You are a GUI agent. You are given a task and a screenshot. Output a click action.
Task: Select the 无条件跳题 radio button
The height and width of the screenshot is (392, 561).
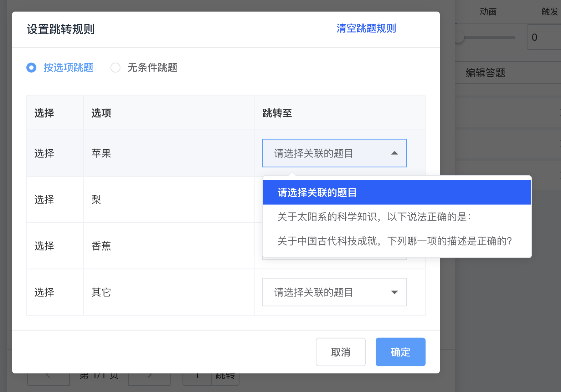click(115, 67)
